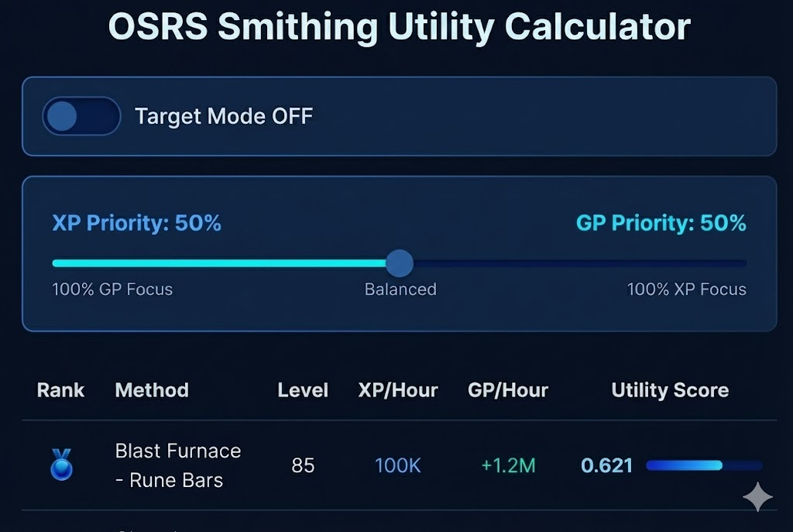Click the 0.621 utility score value
The height and width of the screenshot is (532, 793).
[x=606, y=465]
